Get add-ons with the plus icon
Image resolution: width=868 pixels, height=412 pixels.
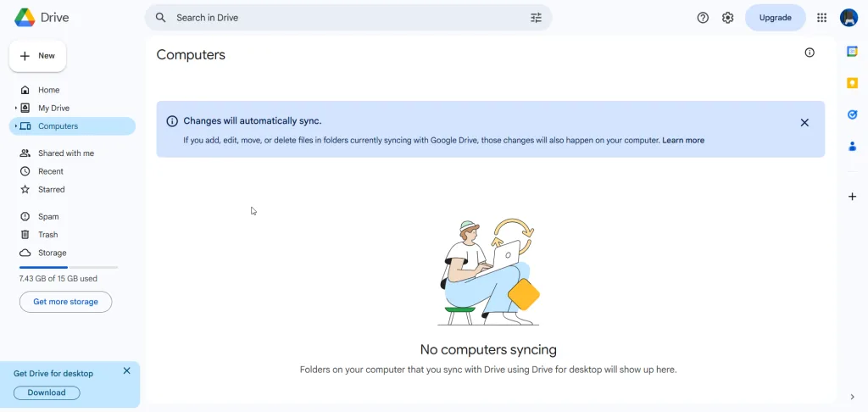pyautogui.click(x=852, y=197)
